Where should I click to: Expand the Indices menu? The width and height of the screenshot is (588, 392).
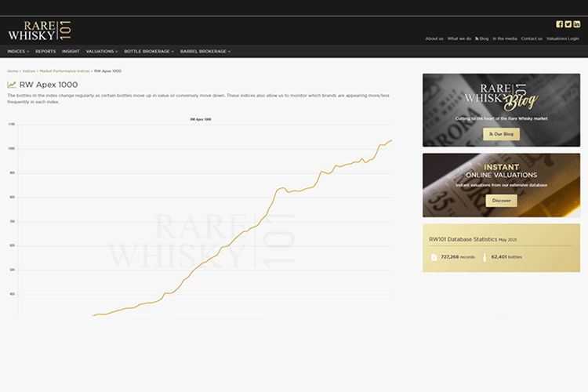click(x=18, y=52)
